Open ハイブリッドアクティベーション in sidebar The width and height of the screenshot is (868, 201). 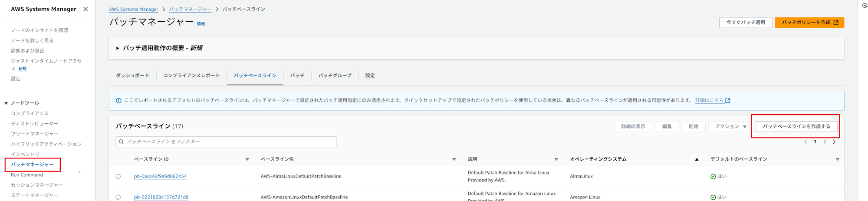(46, 144)
